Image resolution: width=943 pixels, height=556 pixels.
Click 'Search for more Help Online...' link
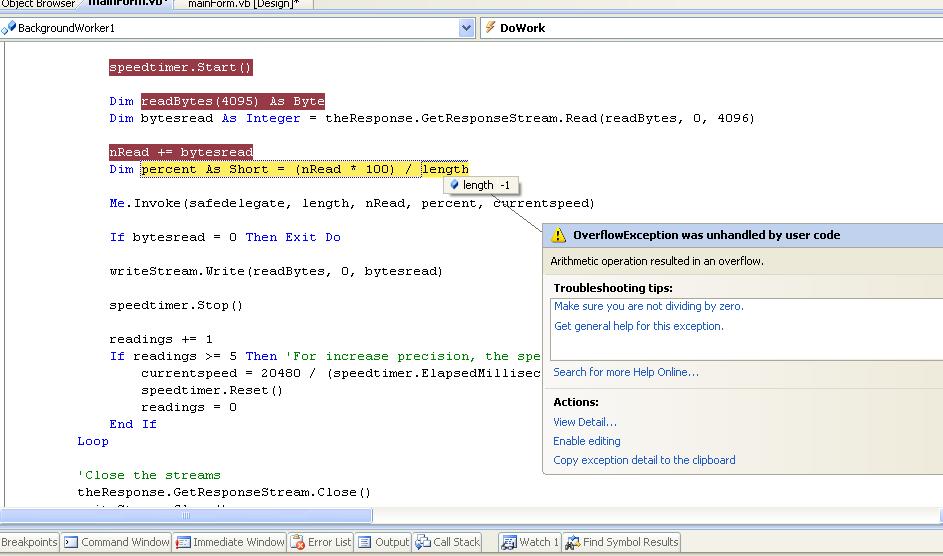tap(626, 372)
